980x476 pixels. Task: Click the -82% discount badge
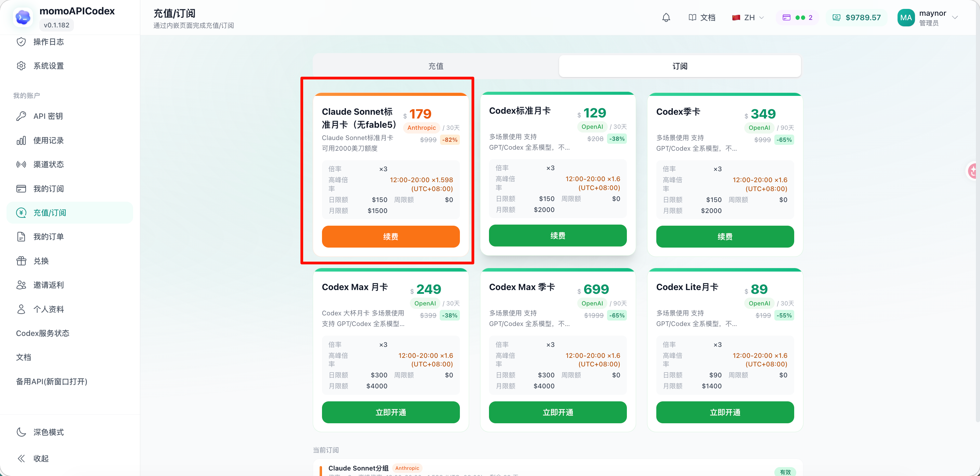[450, 140]
